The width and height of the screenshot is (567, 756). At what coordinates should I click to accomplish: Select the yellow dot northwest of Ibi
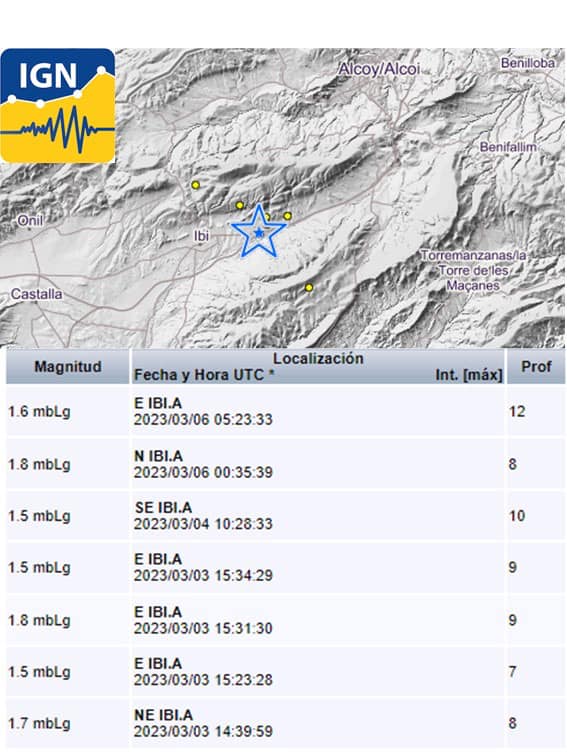[x=195, y=185]
